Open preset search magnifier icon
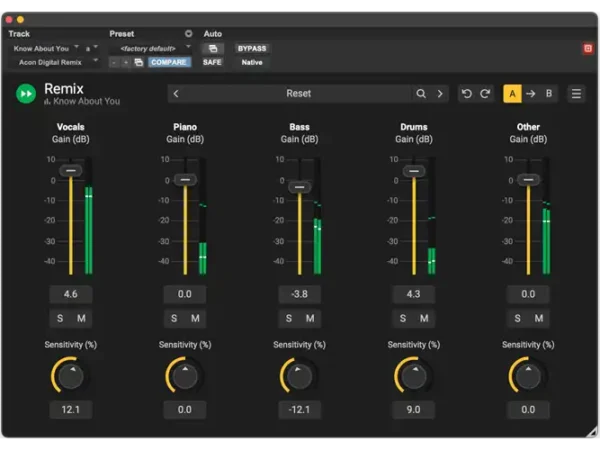This screenshot has height=450, width=600. point(421,94)
